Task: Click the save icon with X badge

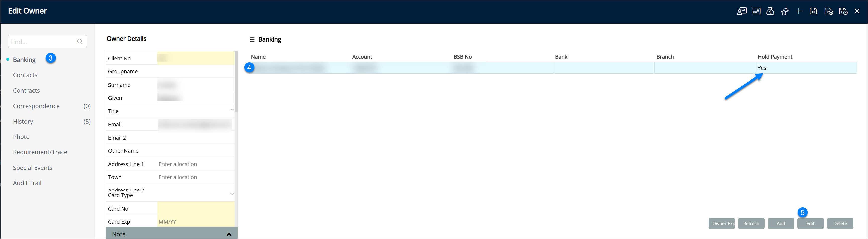Action: point(843,11)
